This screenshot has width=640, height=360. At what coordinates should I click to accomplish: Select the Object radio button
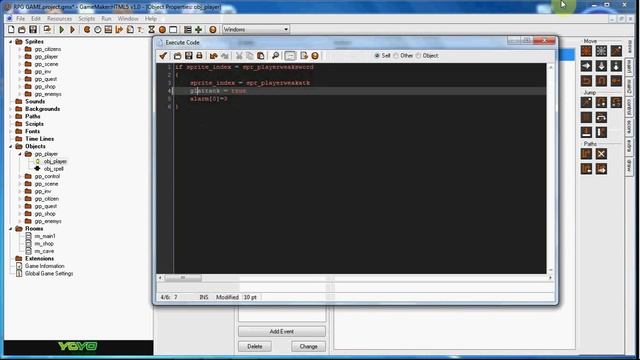pyautogui.click(x=418, y=56)
